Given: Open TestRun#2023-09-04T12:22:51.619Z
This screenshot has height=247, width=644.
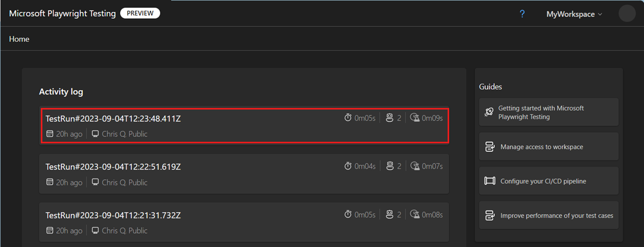Looking at the screenshot, I should (x=113, y=167).
